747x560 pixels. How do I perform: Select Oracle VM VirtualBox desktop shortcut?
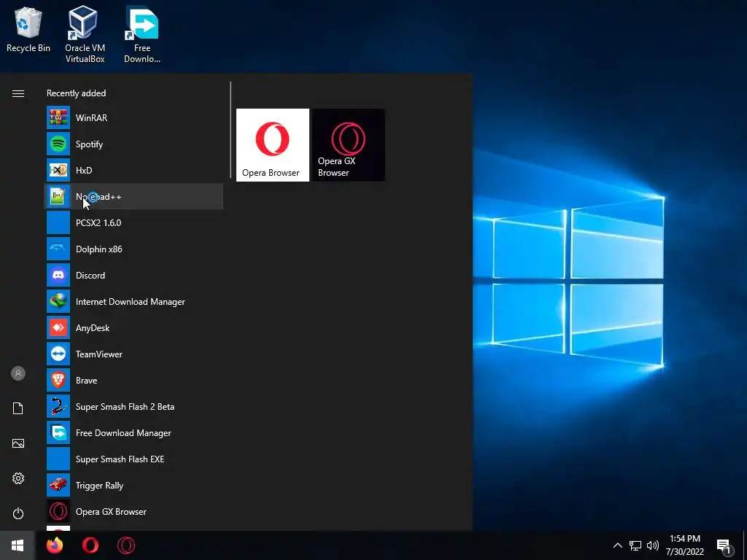pyautogui.click(x=85, y=34)
